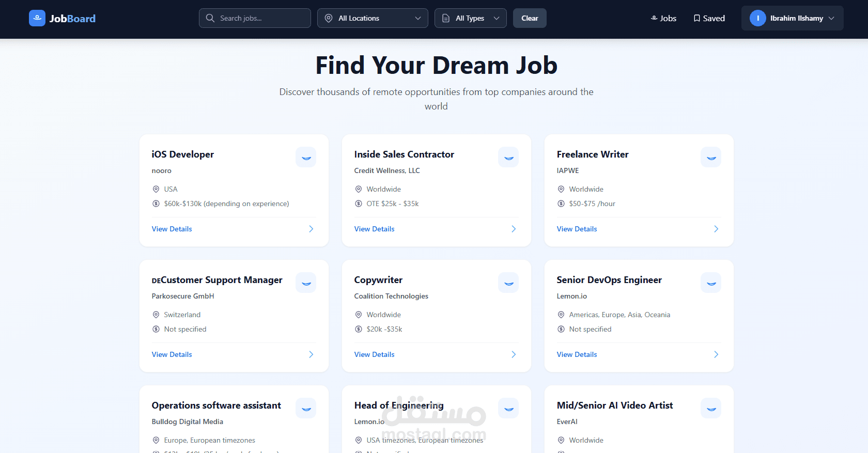The height and width of the screenshot is (453, 868).
Task: Click the iOS Developer job title
Action: point(182,154)
